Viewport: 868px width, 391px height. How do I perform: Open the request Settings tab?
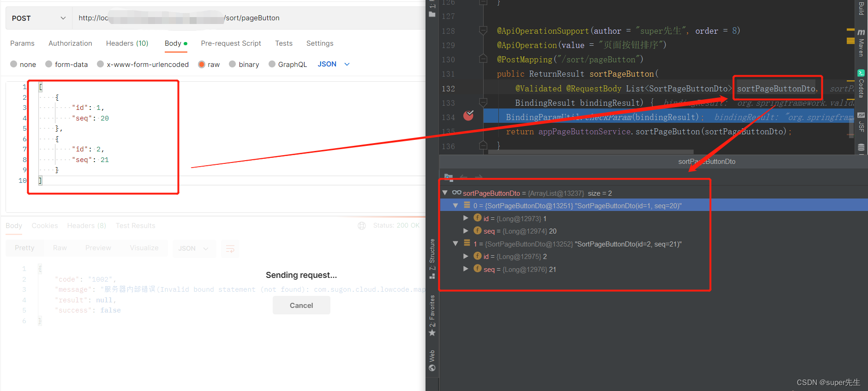tap(320, 43)
